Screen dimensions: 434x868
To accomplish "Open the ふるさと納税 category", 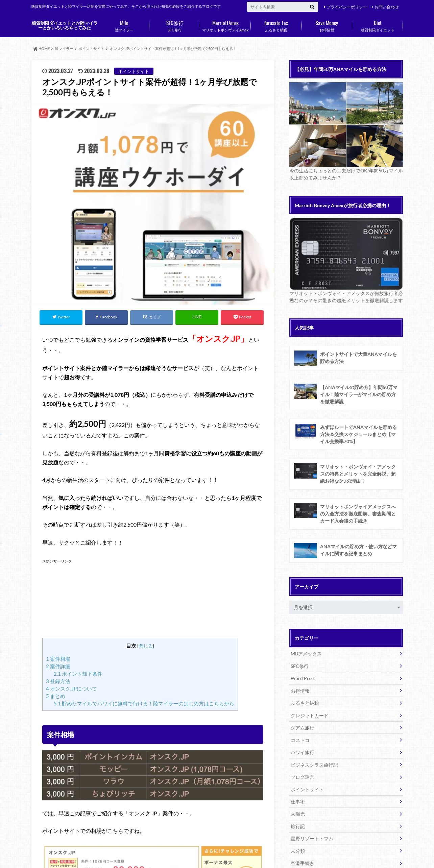I will tap(346, 703).
